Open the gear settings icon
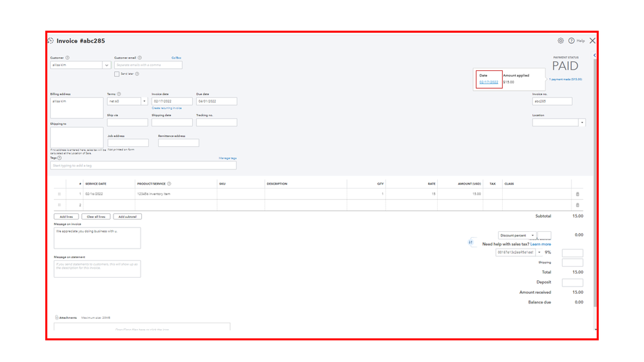This screenshot has width=644, height=362. point(561,41)
